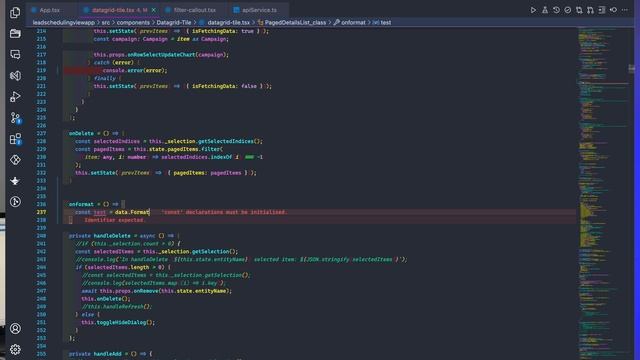The height and width of the screenshot is (360, 640).
Task: Click the const declarations must be initialized error
Action: (224, 212)
